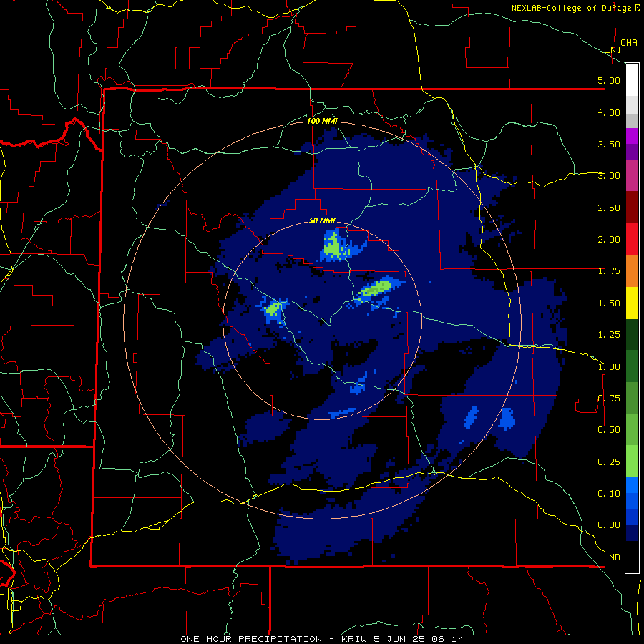Pick the black ND swatch at legend bottom
The width and height of the screenshot is (644, 644).
(632, 557)
